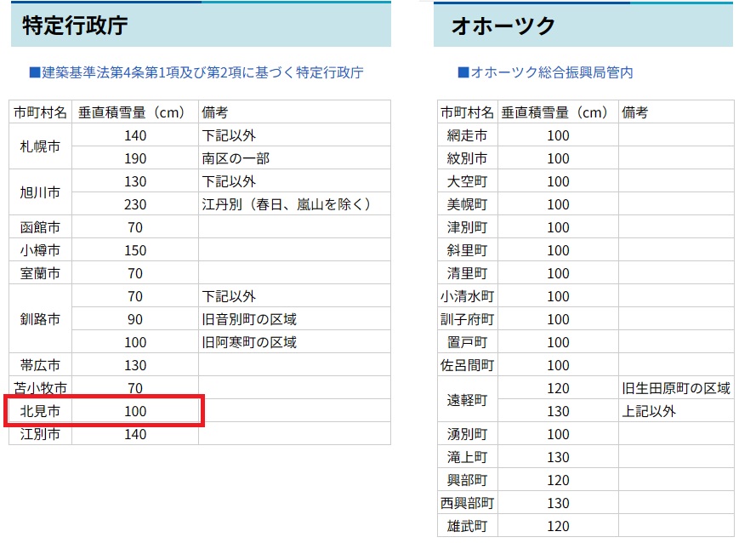Click the 建築基準法第4条 subtitle text
756x543 pixels.
(196, 73)
